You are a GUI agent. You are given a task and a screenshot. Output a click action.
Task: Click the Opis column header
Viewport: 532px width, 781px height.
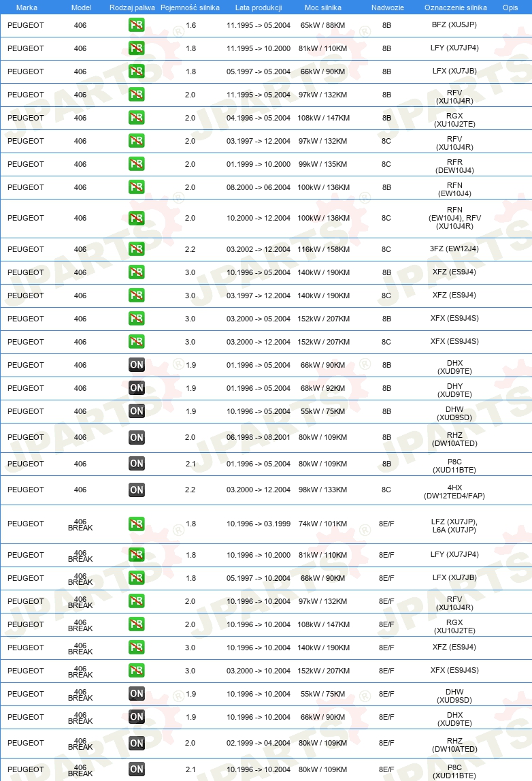[510, 7]
